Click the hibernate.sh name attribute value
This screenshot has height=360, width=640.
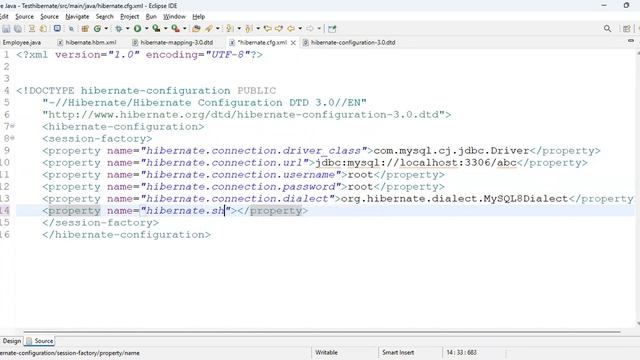[x=185, y=211]
